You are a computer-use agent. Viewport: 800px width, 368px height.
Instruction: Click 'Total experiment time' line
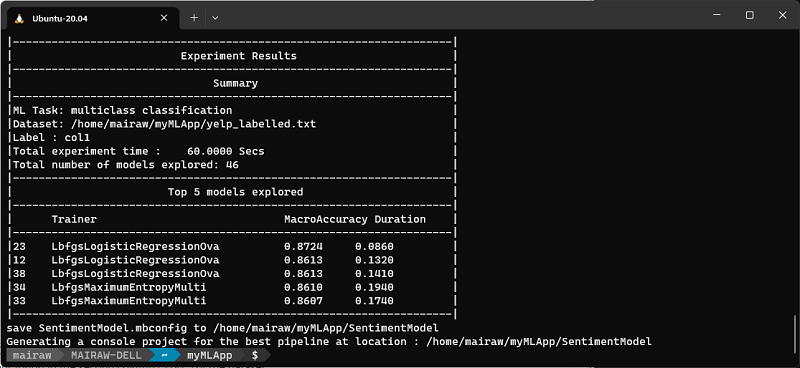coord(139,151)
